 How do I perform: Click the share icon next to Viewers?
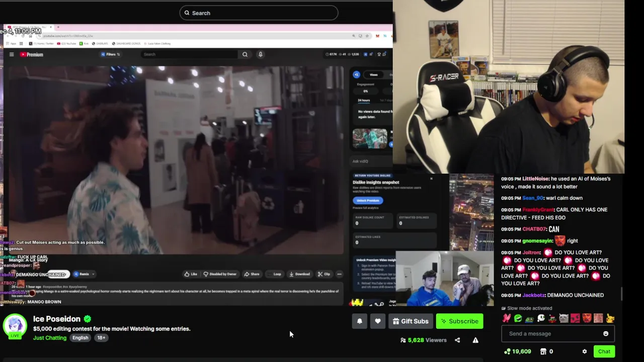click(457, 340)
